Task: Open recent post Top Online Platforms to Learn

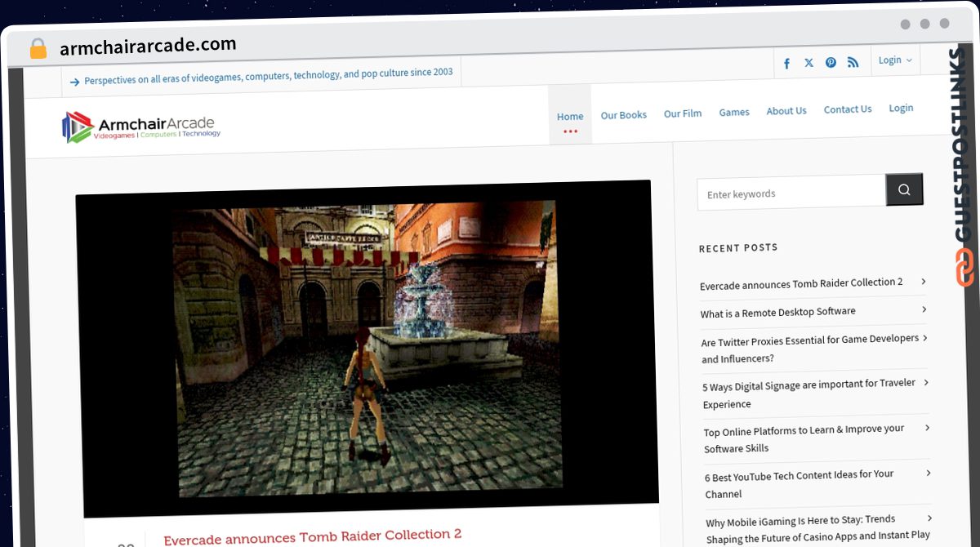Action: click(x=804, y=438)
